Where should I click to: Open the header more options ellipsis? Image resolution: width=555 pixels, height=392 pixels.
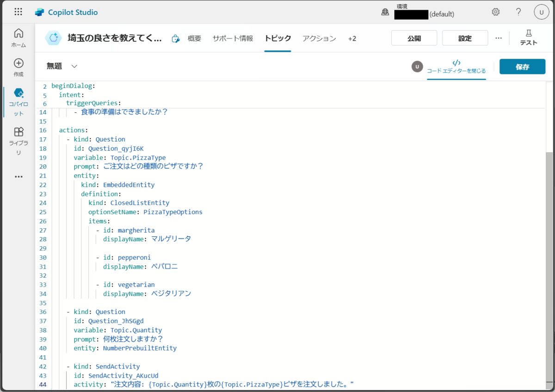tap(498, 38)
